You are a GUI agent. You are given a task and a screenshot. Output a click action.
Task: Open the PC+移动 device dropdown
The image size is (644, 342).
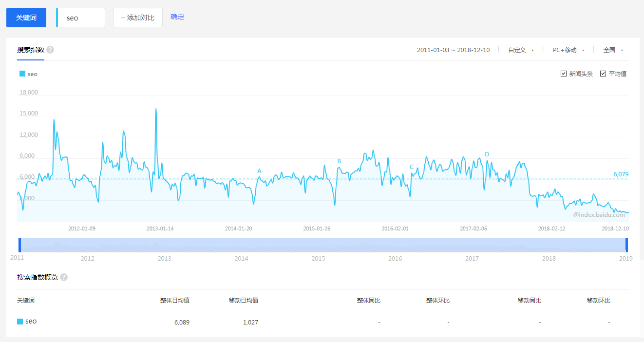[x=568, y=50]
